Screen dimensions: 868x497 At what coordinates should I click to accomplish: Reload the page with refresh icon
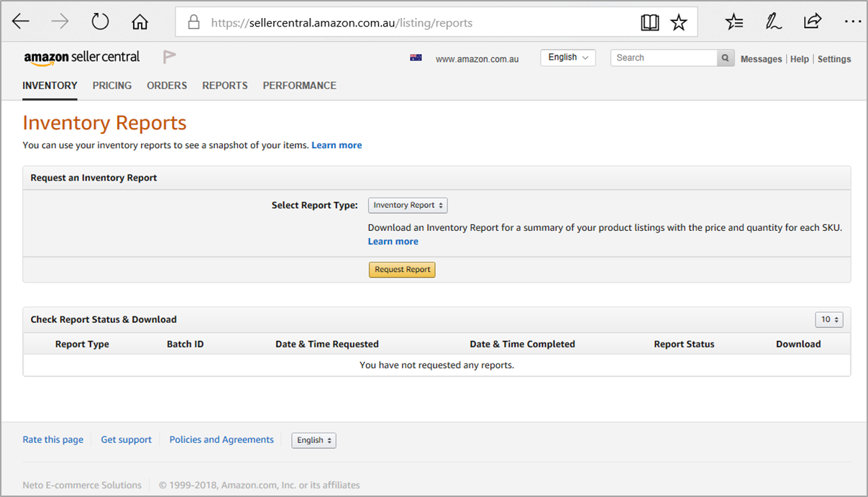[x=100, y=22]
